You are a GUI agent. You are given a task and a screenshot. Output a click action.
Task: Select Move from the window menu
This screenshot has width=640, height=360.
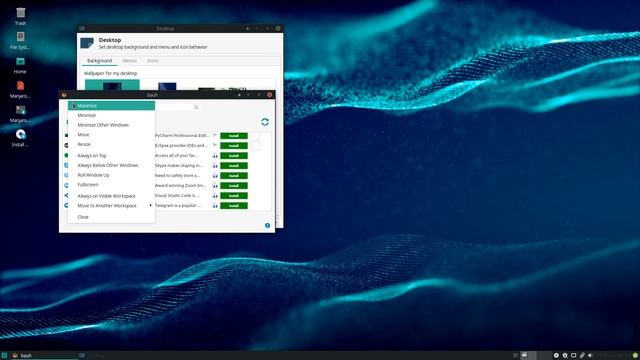click(111, 135)
